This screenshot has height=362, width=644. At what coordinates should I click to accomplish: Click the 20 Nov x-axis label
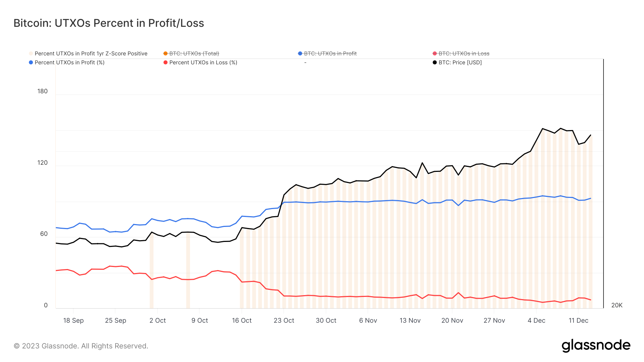(452, 321)
